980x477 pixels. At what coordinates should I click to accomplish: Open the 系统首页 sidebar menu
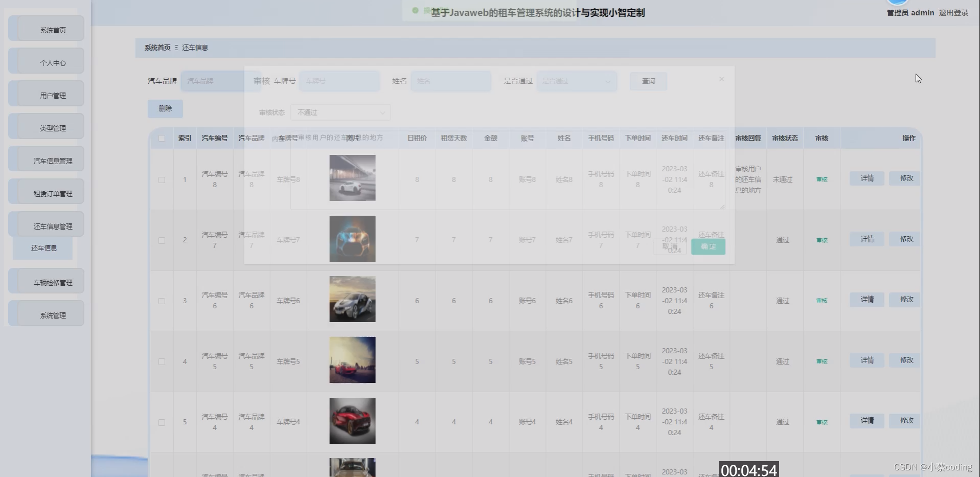coord(46,29)
